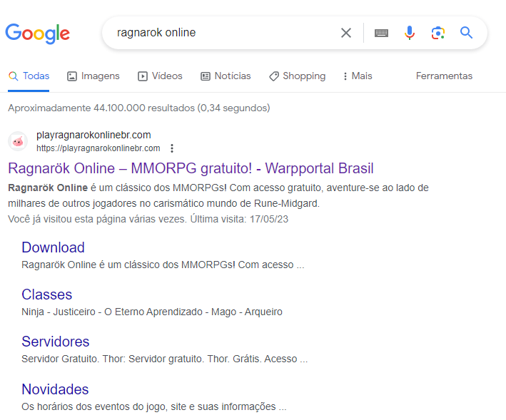The height and width of the screenshot is (420, 506).
Task: Open the Shopping tab
Action: 297,76
